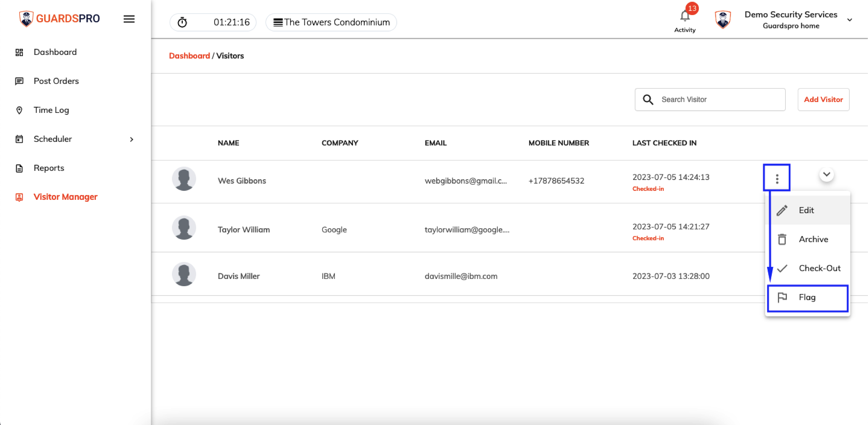Expand the Wes Gibbons row chevron
The image size is (868, 425).
tap(827, 174)
